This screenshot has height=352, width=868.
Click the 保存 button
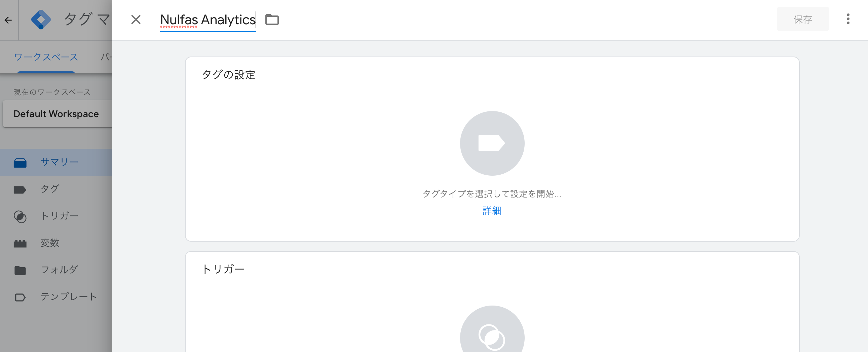point(803,19)
